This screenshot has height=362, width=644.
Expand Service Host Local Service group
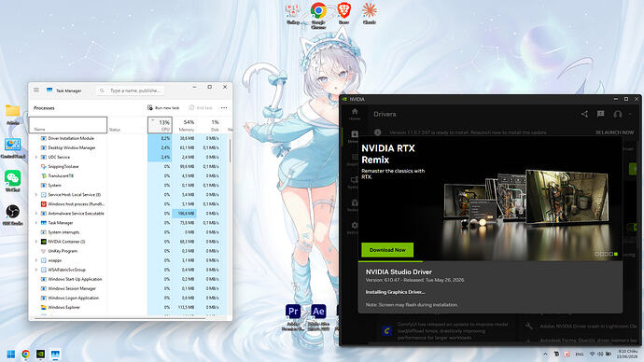point(36,195)
